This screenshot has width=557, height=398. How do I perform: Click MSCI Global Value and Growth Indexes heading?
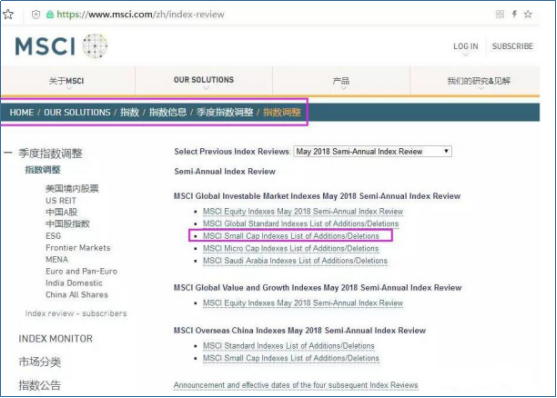click(318, 287)
